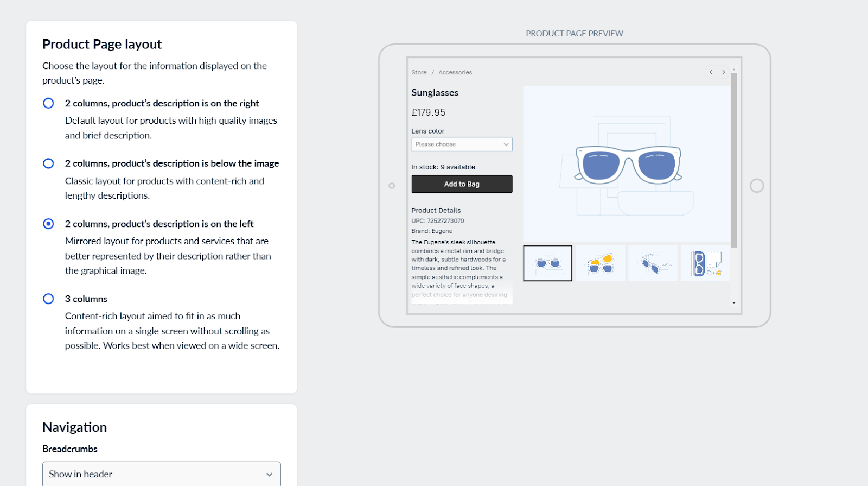Choose the 3 columns layout option
Screen dimensions: 868x486
point(48,299)
